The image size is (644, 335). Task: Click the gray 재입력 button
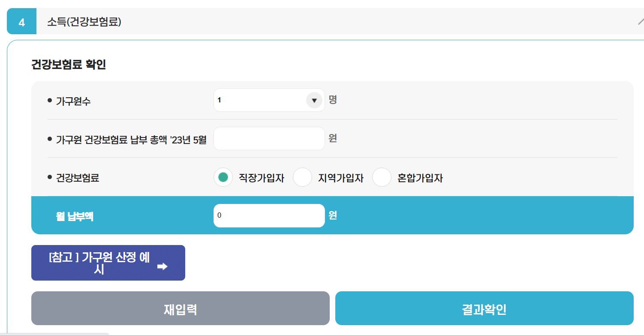180,308
